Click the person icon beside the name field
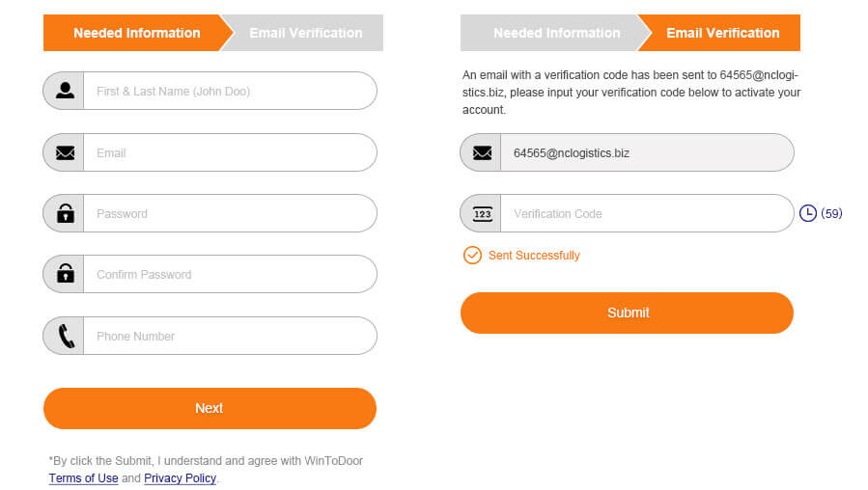Screen dimensions: 868x490 click(x=65, y=91)
